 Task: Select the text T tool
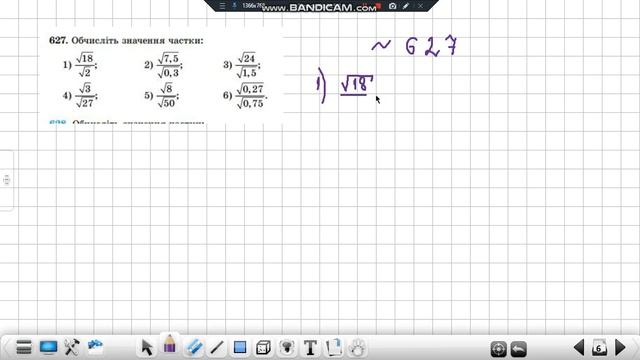coord(310,348)
